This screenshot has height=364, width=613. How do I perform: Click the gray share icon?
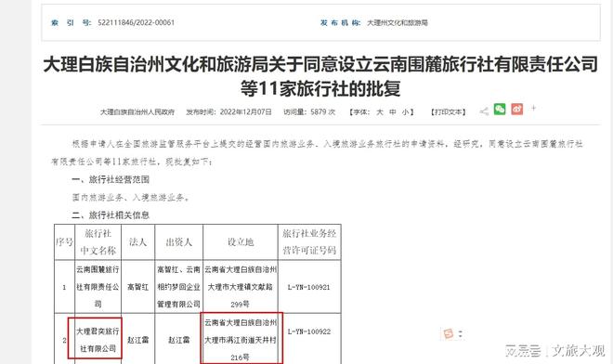tap(484, 111)
